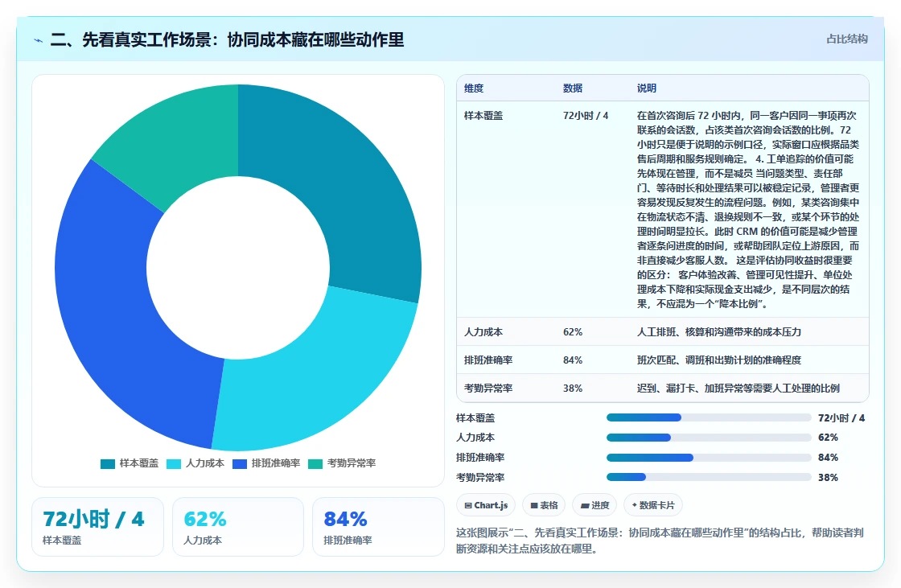
Task: Select the 62% table cell
Action: (x=573, y=332)
